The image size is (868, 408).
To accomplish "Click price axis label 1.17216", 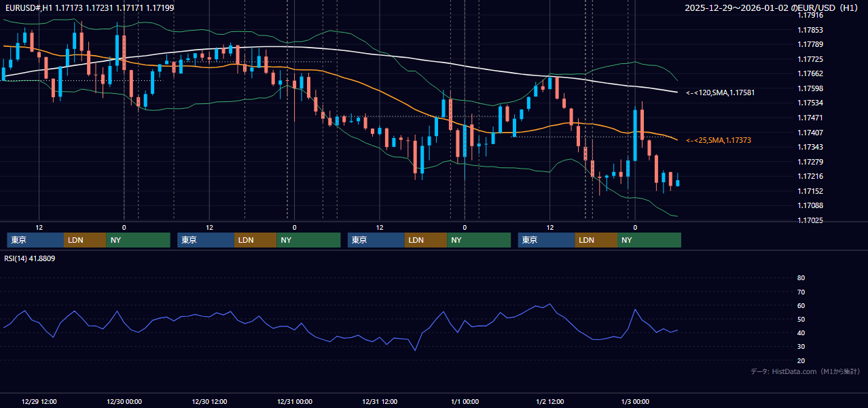I will pos(810,176).
